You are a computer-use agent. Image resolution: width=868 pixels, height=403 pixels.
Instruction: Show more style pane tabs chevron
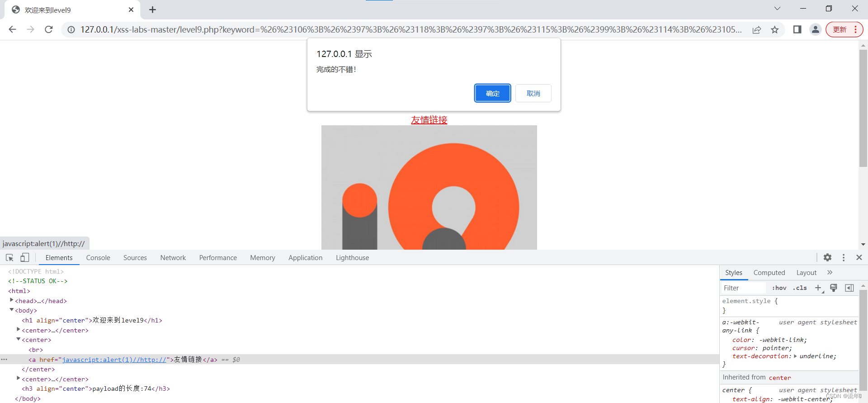click(830, 272)
